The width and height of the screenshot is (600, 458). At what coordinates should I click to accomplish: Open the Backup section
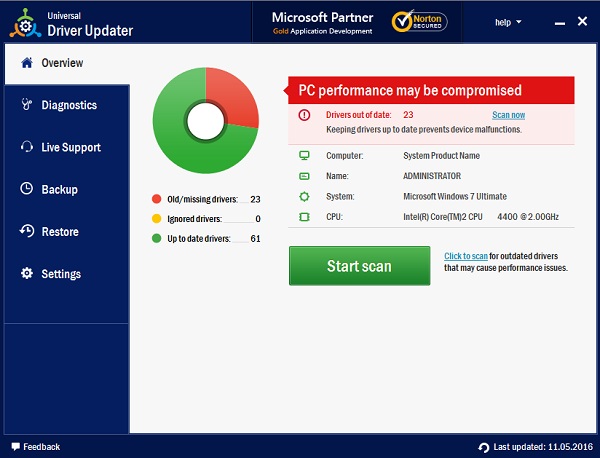point(59,189)
